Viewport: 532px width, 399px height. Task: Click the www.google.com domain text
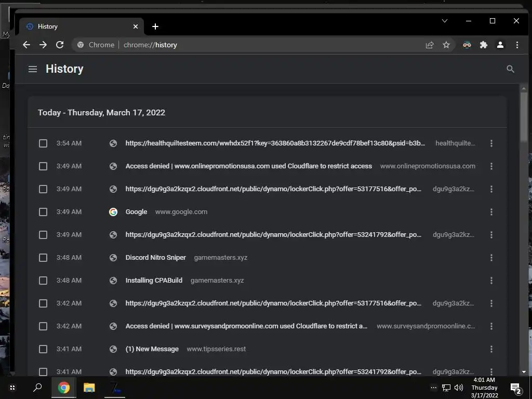[181, 212]
